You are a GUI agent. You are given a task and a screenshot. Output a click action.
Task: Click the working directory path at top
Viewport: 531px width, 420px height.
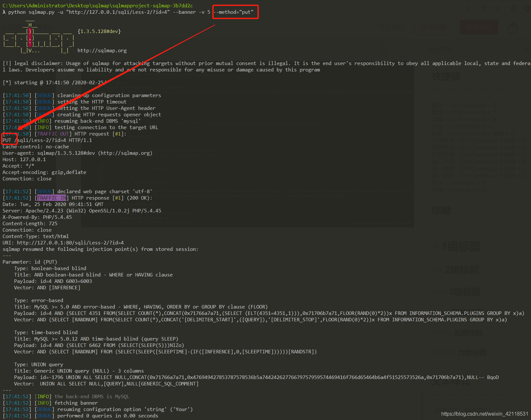(98, 6)
